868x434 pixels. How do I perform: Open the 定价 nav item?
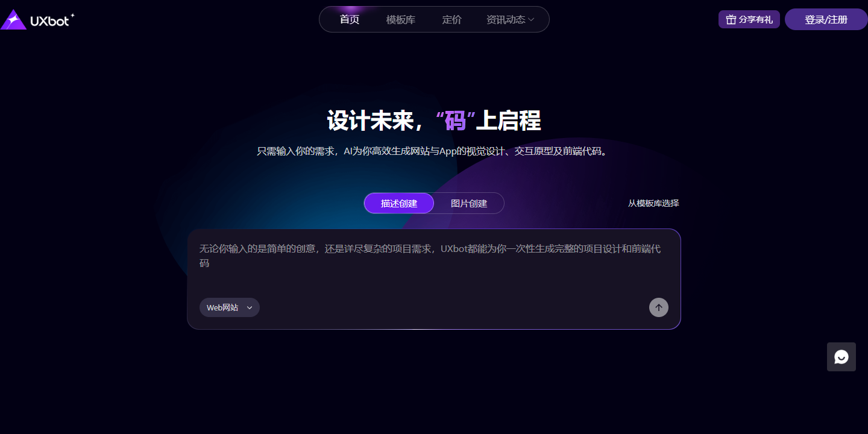(452, 19)
